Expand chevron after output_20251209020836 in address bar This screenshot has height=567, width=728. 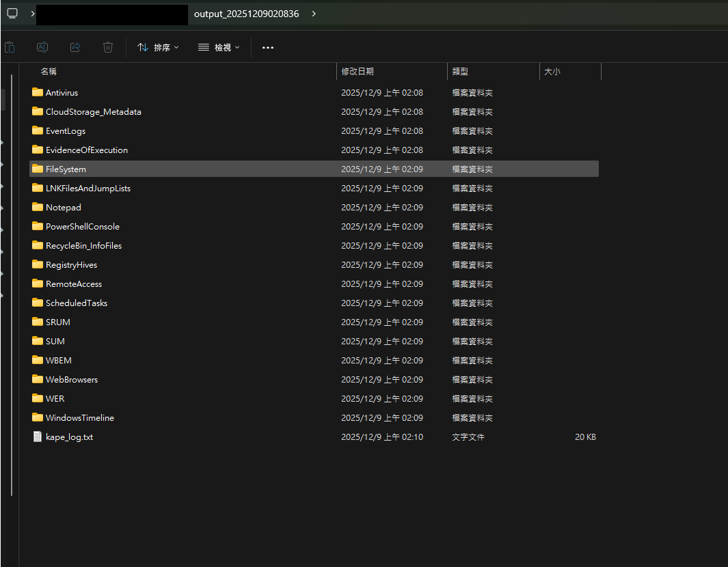(314, 14)
